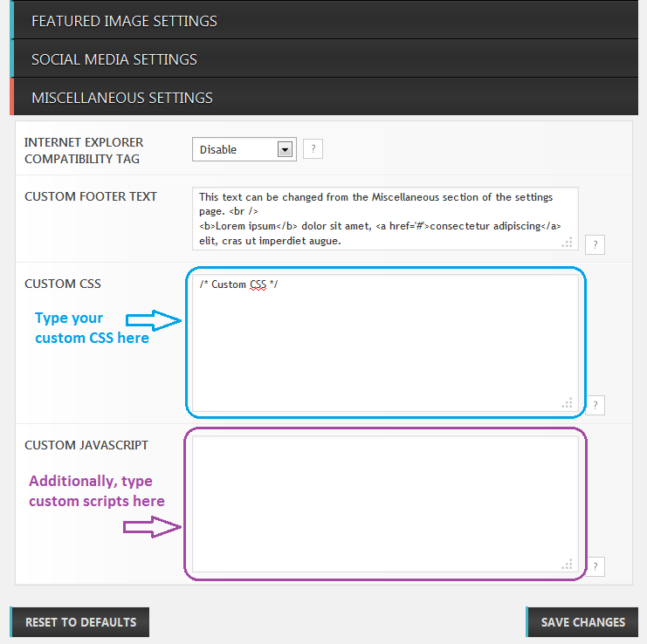Click the Custom Footer Text label
The image size is (647, 644).
91,196
